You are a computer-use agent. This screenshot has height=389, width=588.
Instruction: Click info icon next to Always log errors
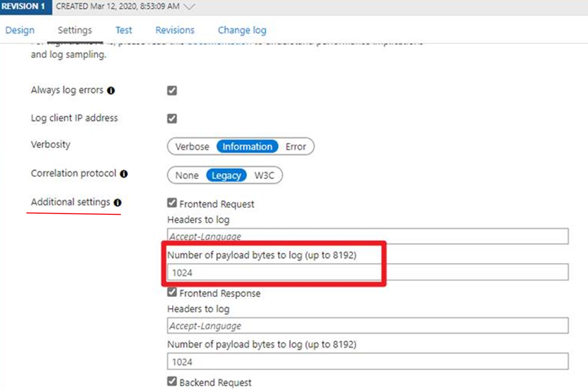point(111,91)
